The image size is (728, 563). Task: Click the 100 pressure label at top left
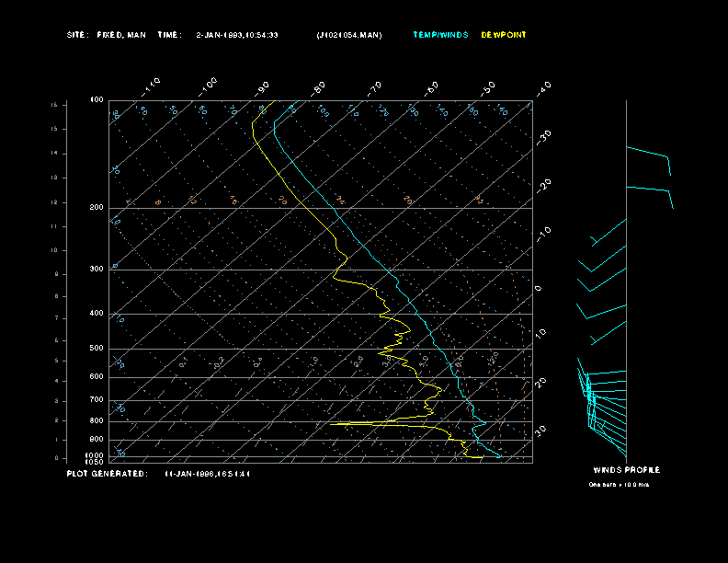click(97, 99)
